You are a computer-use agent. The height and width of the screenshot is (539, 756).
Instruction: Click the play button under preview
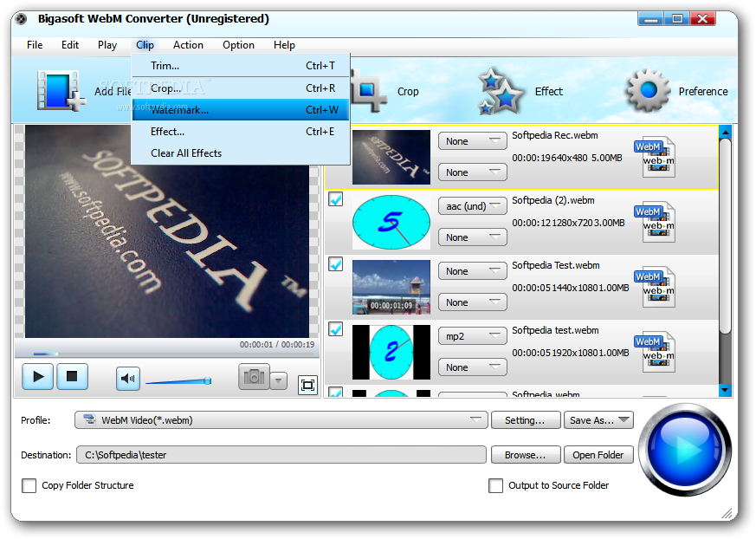[x=37, y=376]
